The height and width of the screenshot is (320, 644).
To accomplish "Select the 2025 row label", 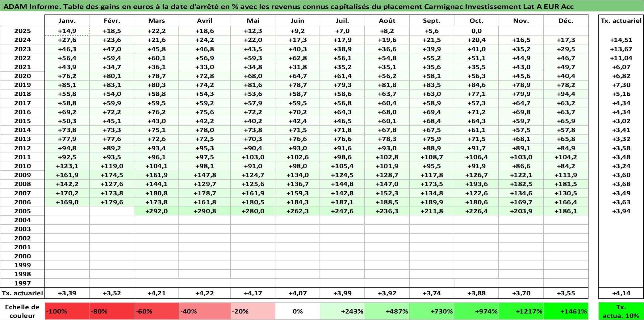I will pyautogui.click(x=23, y=31).
